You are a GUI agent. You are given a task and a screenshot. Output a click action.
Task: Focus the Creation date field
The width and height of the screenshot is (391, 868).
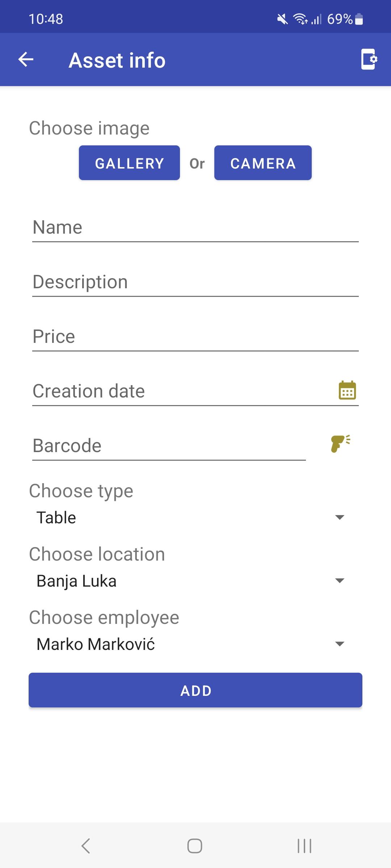click(x=195, y=391)
